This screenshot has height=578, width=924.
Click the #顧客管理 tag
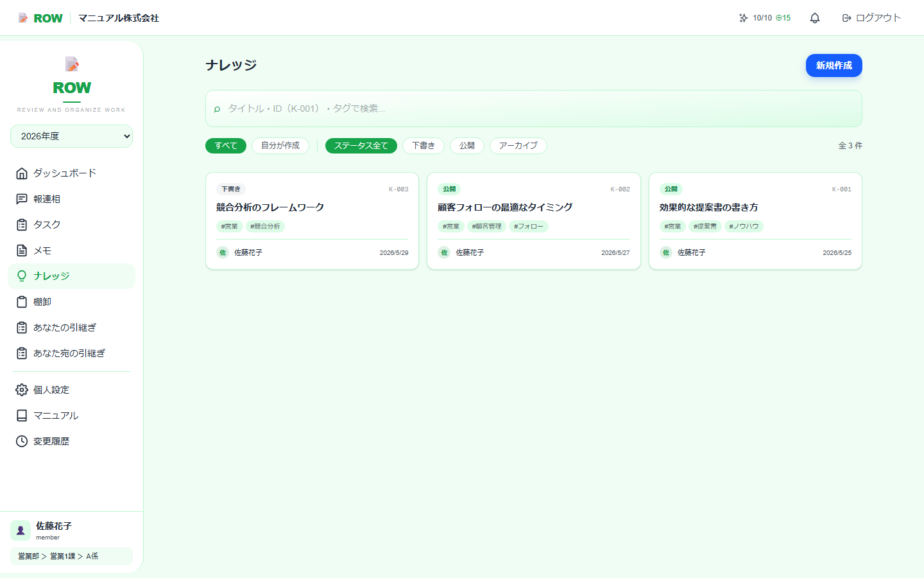click(x=487, y=226)
